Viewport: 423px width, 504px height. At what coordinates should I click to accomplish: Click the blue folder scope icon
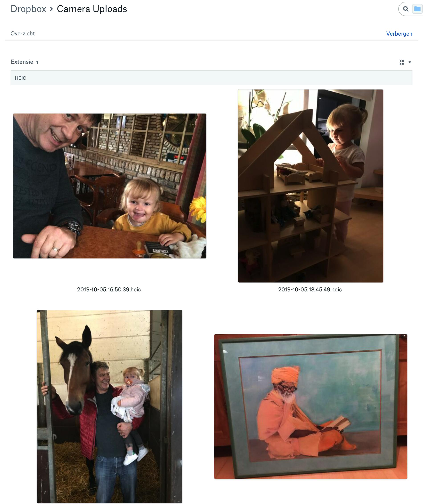pos(417,9)
